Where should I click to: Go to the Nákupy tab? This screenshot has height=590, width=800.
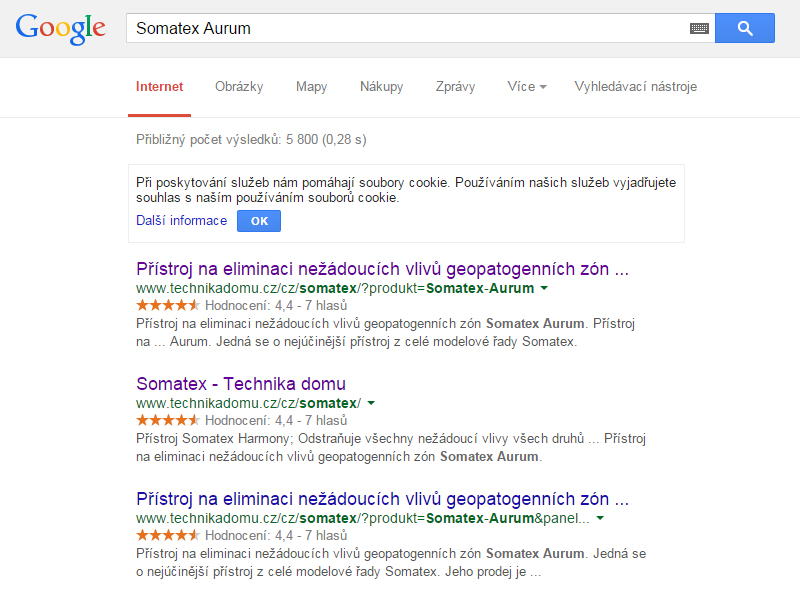tap(382, 87)
